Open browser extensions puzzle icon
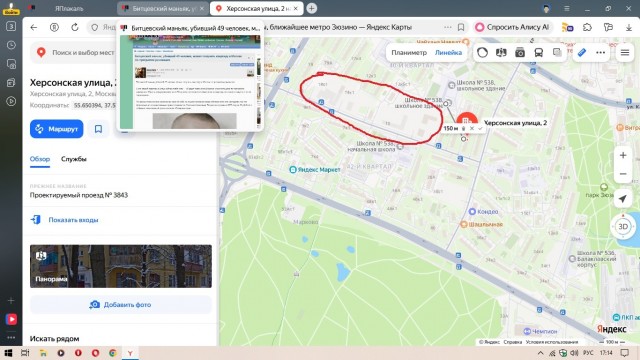This screenshot has width=640, height=360. (587, 27)
